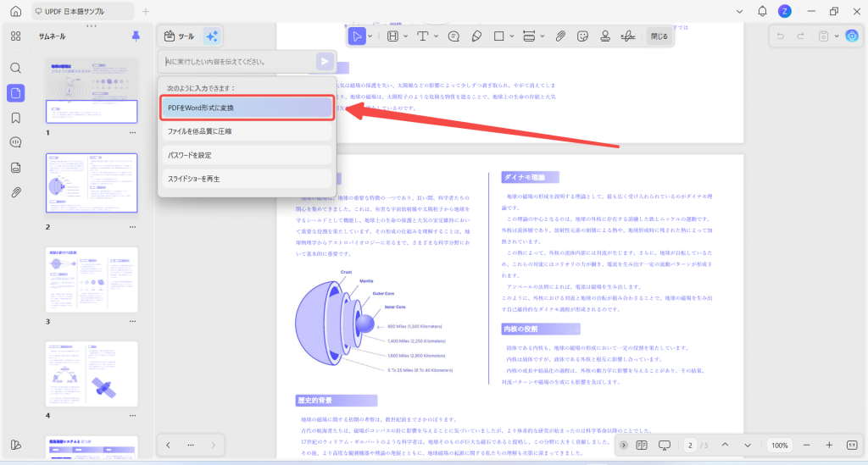
Task: Open notifications bell icon
Action: click(x=762, y=11)
